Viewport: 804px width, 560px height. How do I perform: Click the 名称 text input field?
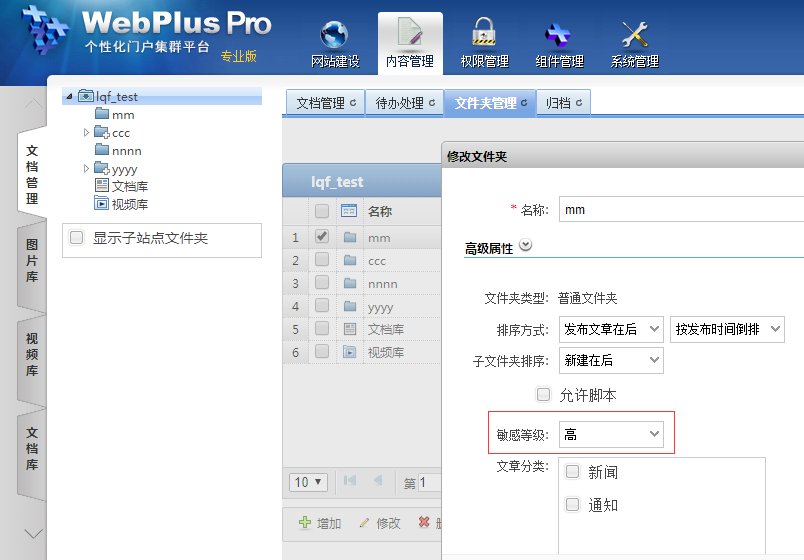[680, 209]
